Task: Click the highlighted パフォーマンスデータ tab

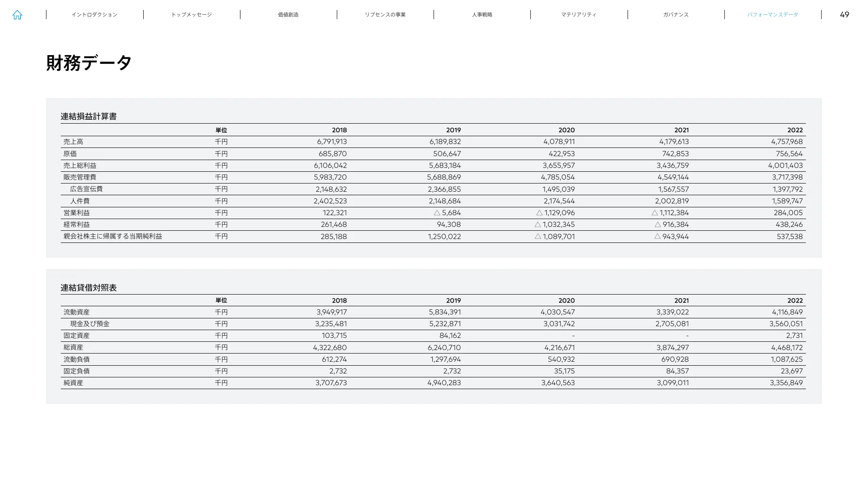Action: pyautogui.click(x=772, y=14)
